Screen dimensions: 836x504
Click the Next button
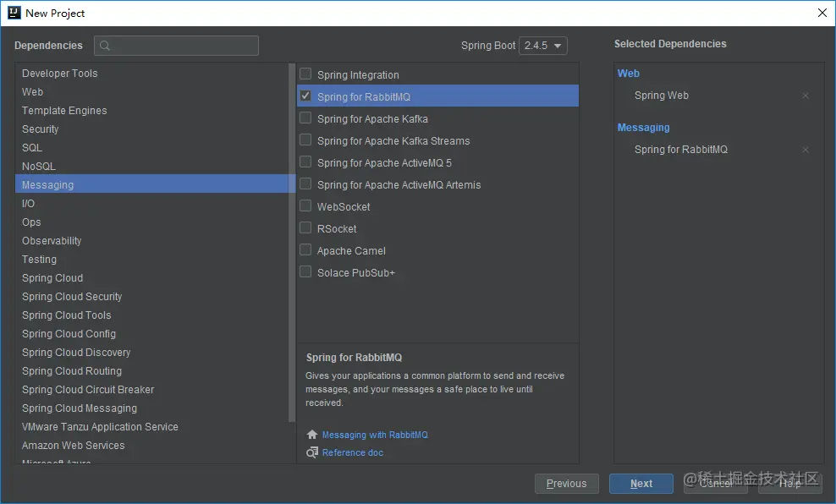pos(641,484)
